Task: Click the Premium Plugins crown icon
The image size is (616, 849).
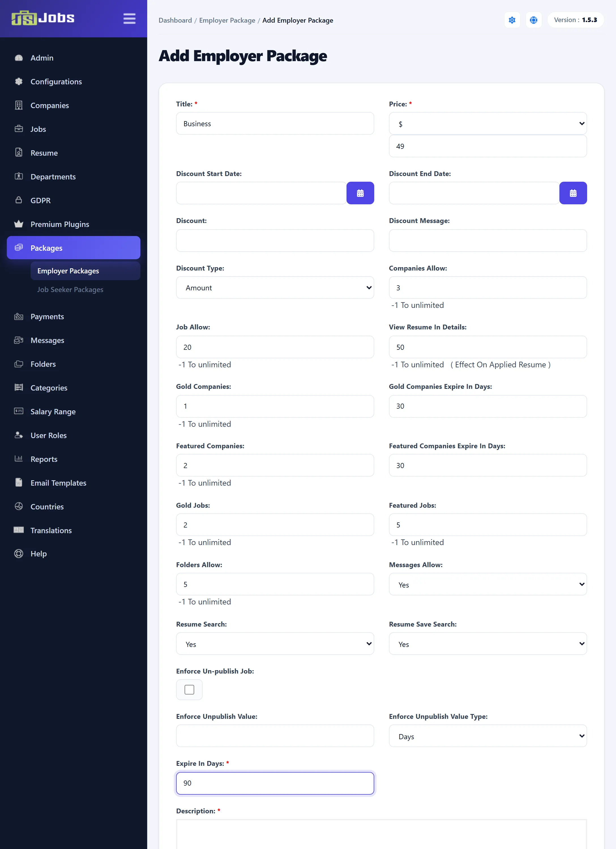Action: pos(19,224)
